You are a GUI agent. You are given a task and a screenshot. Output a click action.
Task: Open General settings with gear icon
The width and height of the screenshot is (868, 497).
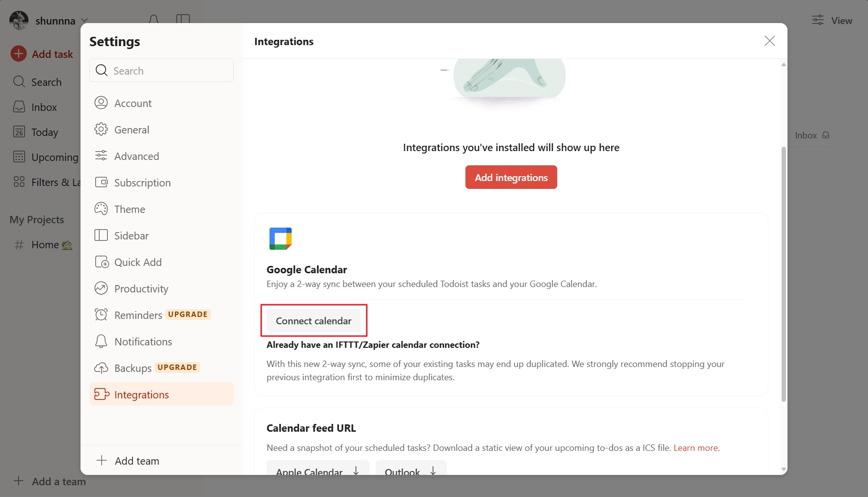[x=161, y=130]
